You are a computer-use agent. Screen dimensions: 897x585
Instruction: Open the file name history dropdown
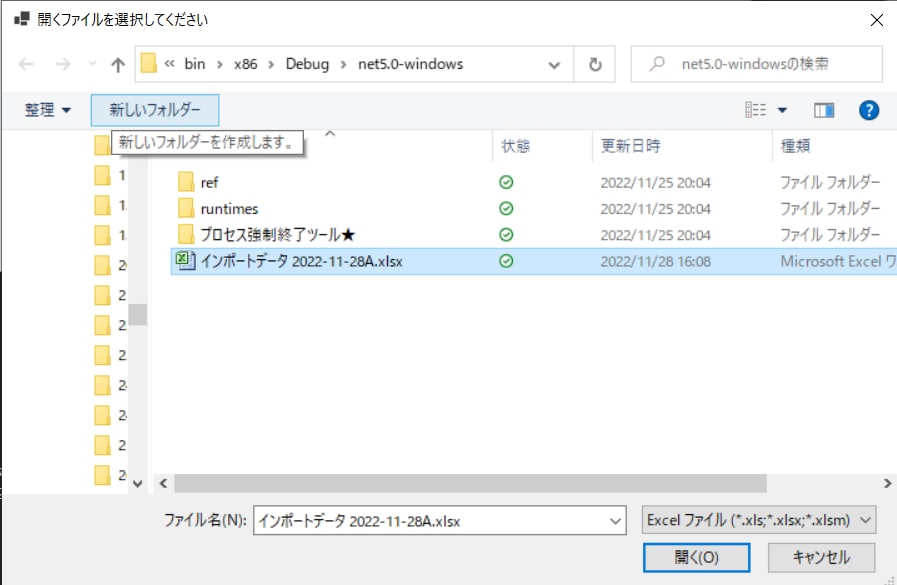(x=615, y=521)
